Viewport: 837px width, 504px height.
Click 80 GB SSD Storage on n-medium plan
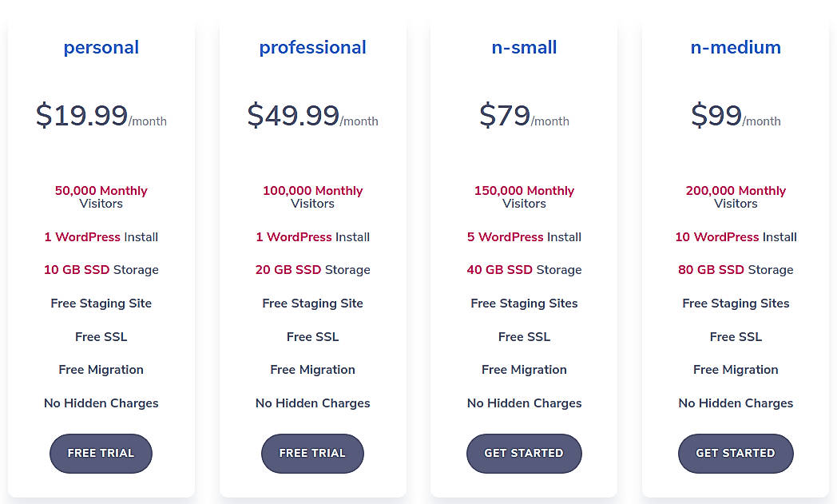[736, 269]
